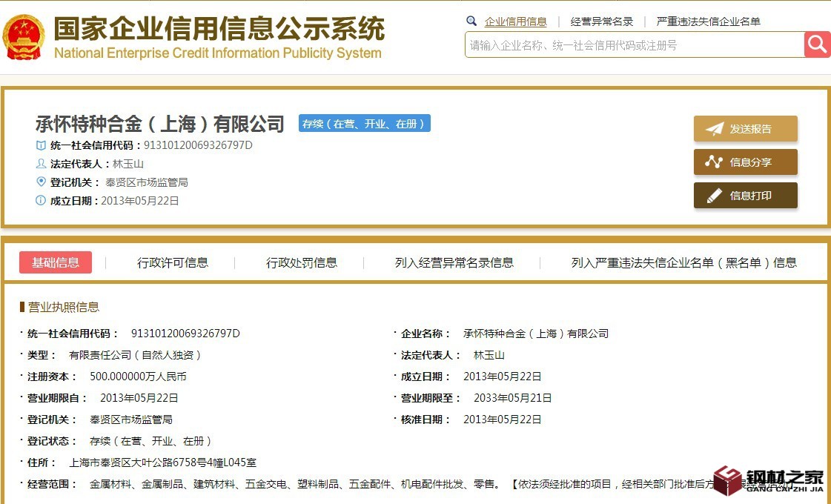Click the 发送报告 button

pos(745,129)
